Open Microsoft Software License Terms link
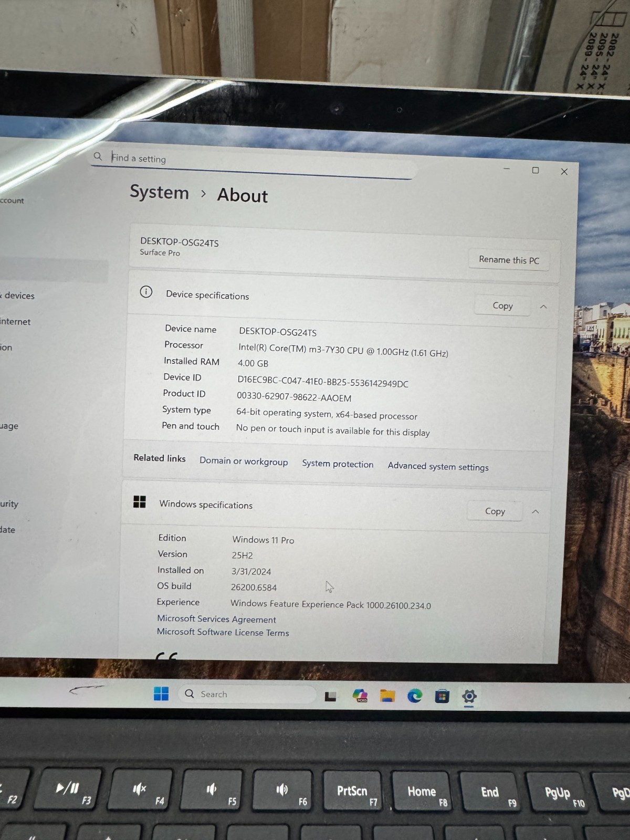The height and width of the screenshot is (840, 630). [x=223, y=632]
